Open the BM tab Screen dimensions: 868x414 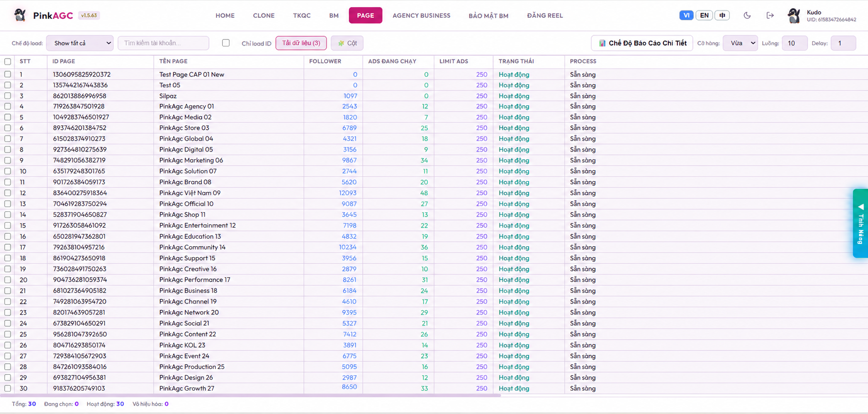334,15
